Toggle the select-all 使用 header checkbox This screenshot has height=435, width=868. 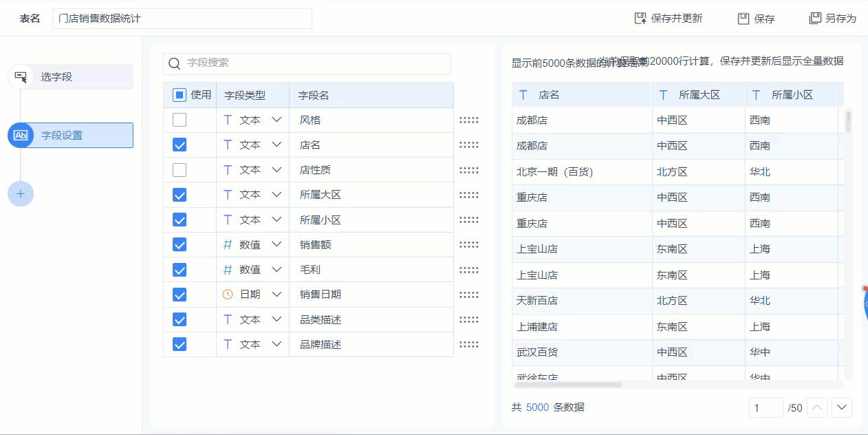[x=180, y=95]
